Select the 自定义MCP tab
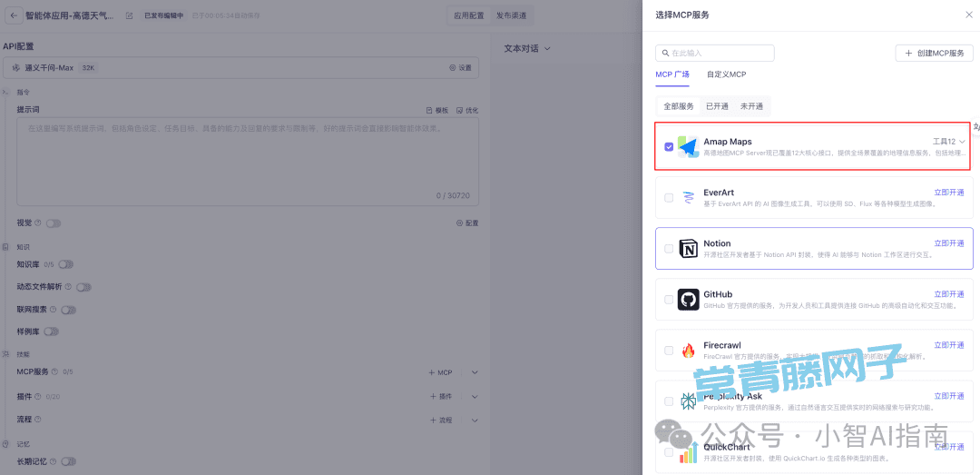This screenshot has height=475, width=980. (726, 74)
